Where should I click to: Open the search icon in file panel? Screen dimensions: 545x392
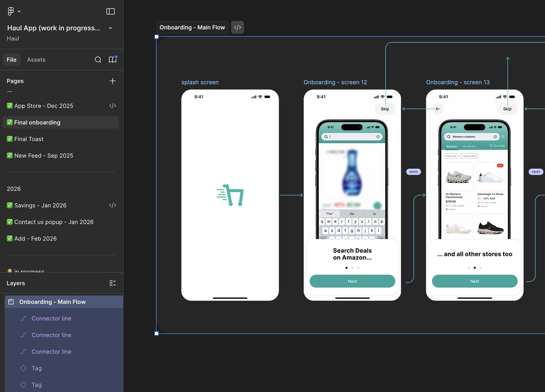98,60
